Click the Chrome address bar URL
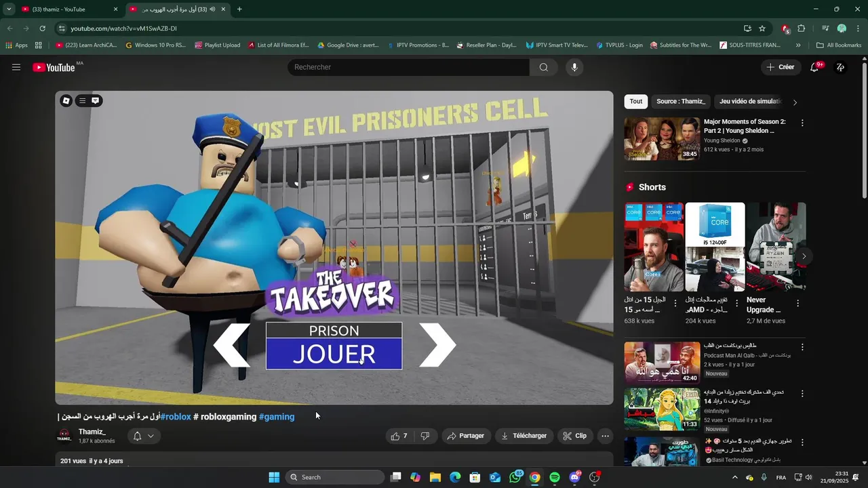Screen dimensions: 868x488 (x=123, y=28)
